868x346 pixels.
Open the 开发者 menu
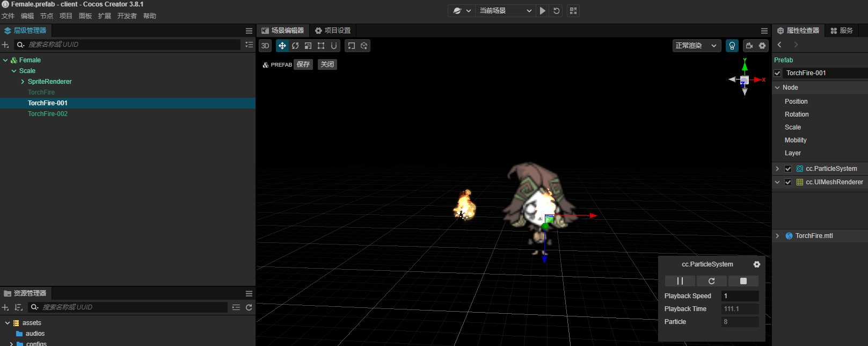point(127,16)
